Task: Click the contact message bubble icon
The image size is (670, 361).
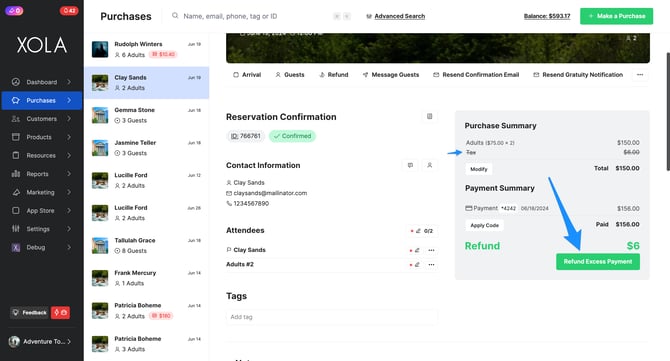Action: pyautogui.click(x=410, y=165)
